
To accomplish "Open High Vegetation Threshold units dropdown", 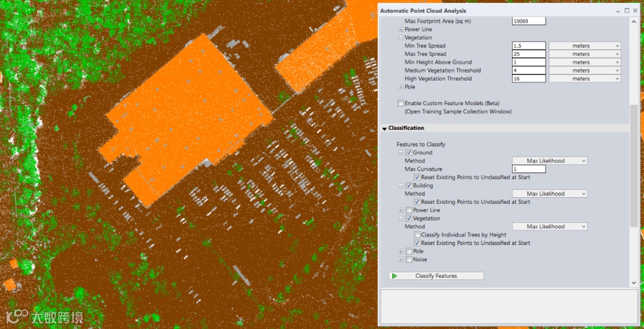I will pos(585,79).
